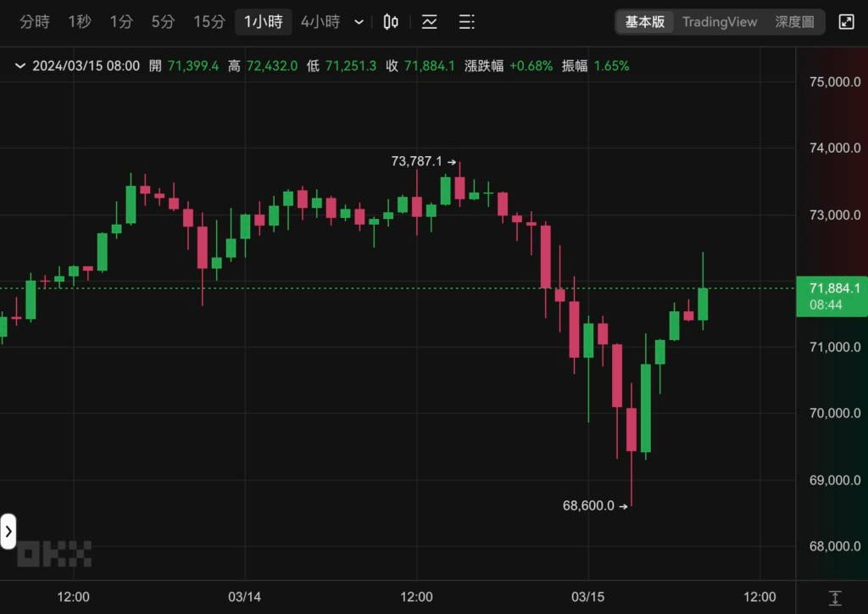Enter fullscreen chart mode

pyautogui.click(x=846, y=22)
